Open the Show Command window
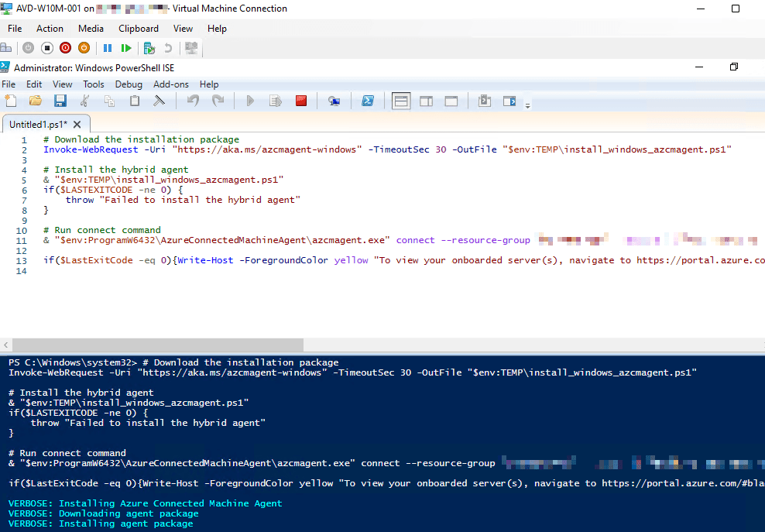 485,101
